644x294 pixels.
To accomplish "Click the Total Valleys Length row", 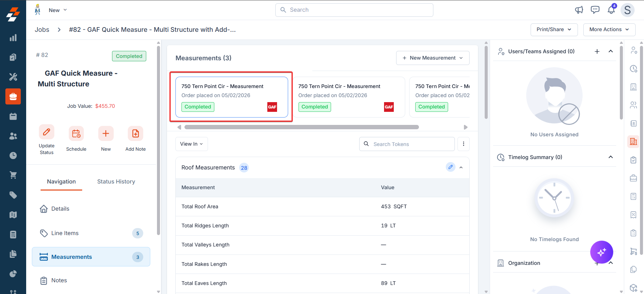I will click(x=322, y=245).
